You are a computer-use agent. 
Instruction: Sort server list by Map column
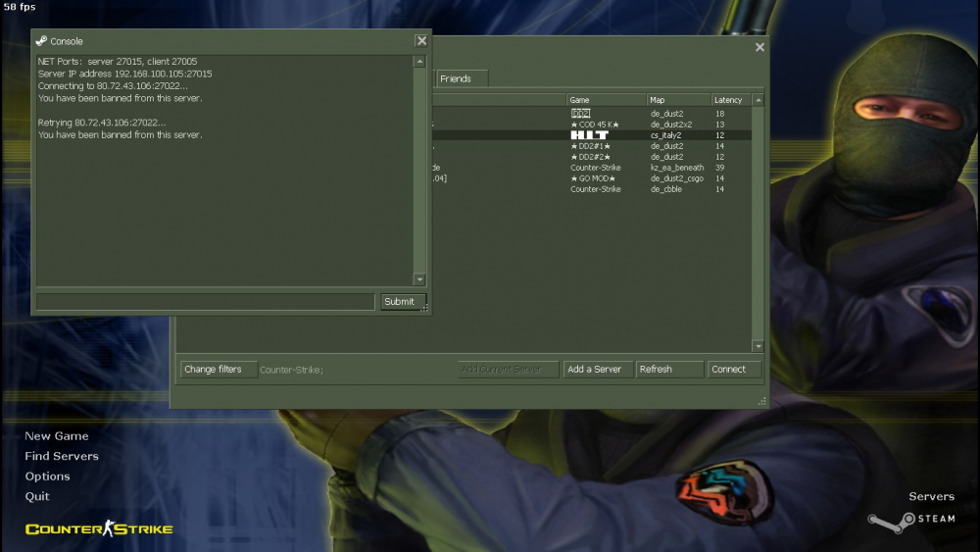[x=678, y=100]
